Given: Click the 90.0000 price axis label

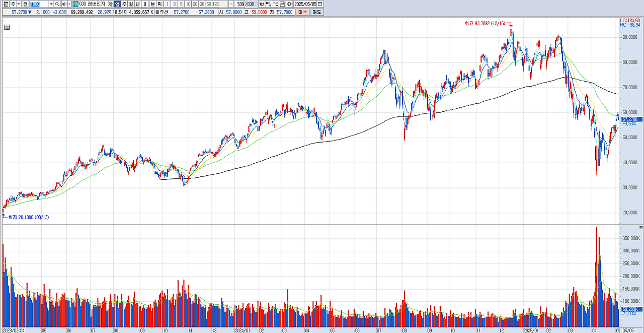Looking at the screenshot, I should pos(631,37).
